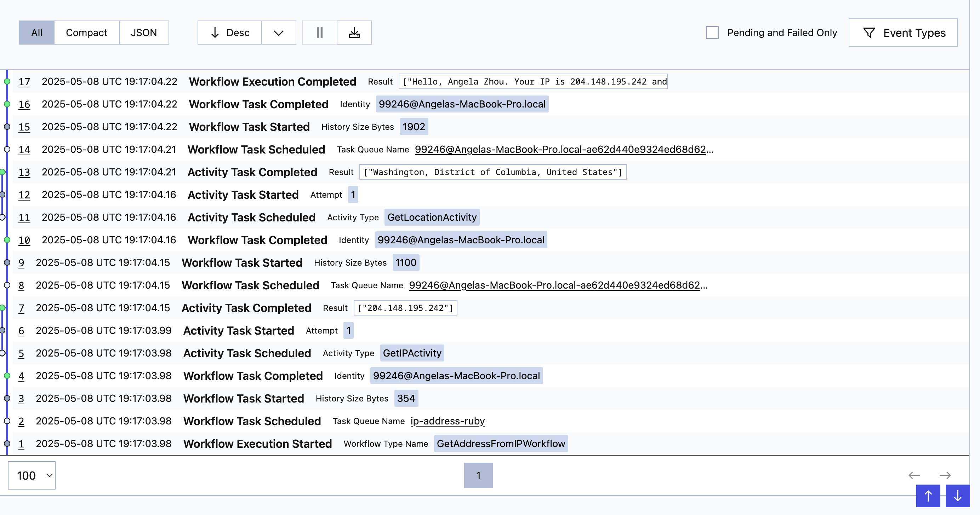Select the All events view tab
The image size is (980, 515).
[x=36, y=32]
